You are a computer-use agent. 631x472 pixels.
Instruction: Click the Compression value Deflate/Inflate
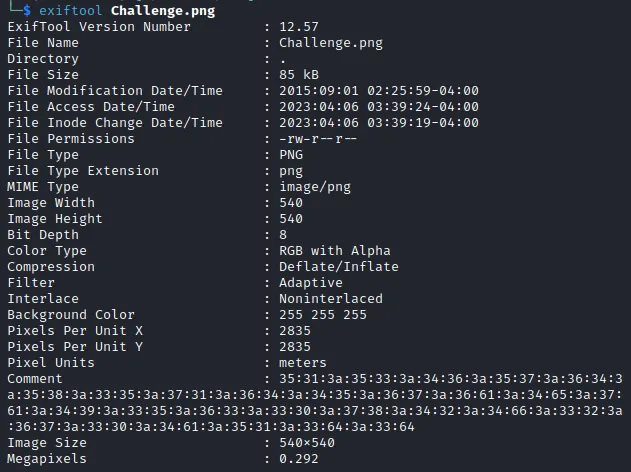pos(339,267)
